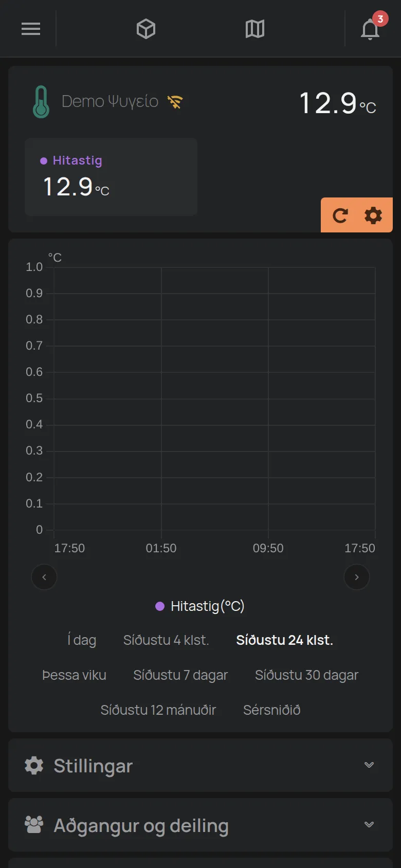Viewport: 401px width, 868px height.
Task: Select Síðustu 7 dagar range
Action: (180, 675)
